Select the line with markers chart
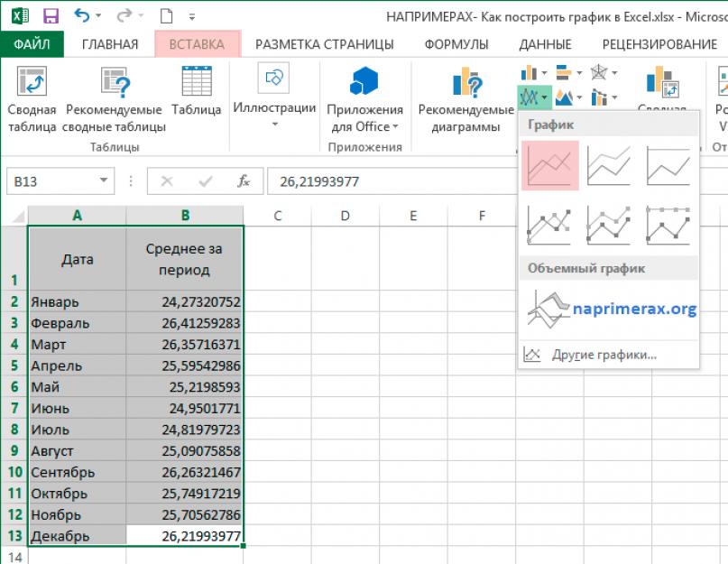This screenshot has height=564, width=728. tap(549, 226)
